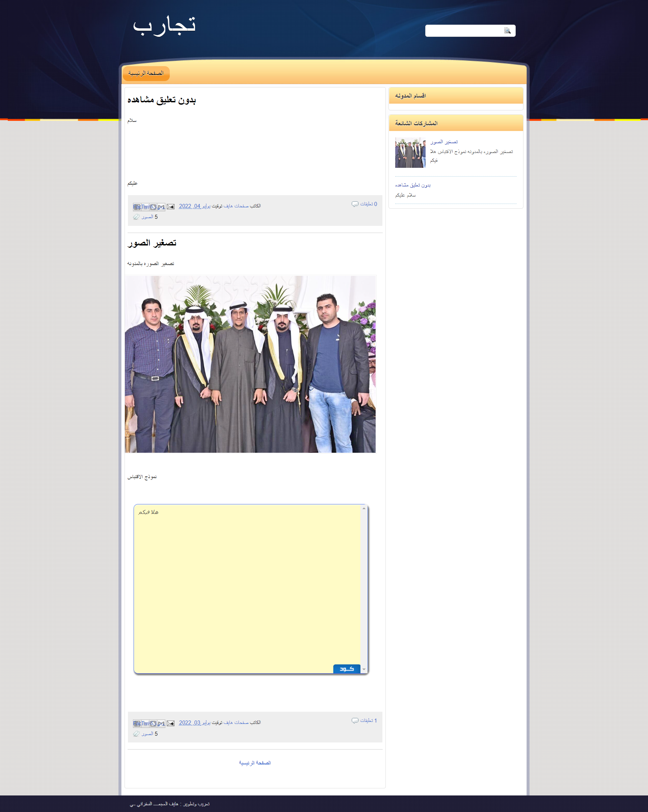Click the sidebar thumbnail of group photo
The width and height of the screenshot is (648, 812).
410,153
